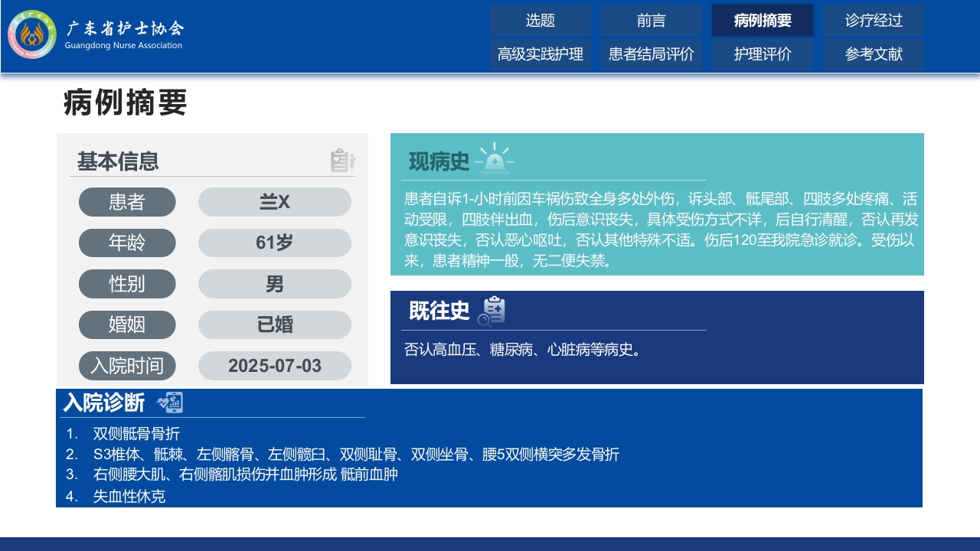Go to the 护理评价 navigation entry
This screenshot has width=980, height=551.
tap(763, 54)
